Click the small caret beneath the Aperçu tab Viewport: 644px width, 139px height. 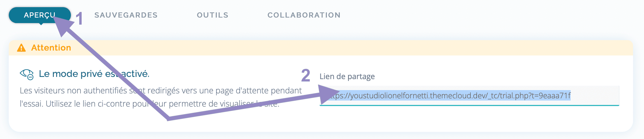[41, 24]
